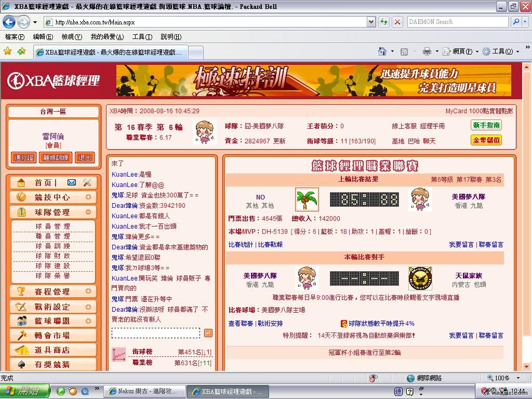532x399 pixels.
Task: Click the language bar 速 icon
Action: coord(398,392)
